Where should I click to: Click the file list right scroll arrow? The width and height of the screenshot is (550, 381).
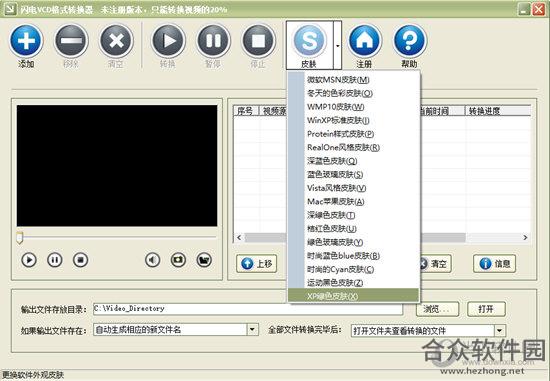[525, 238]
